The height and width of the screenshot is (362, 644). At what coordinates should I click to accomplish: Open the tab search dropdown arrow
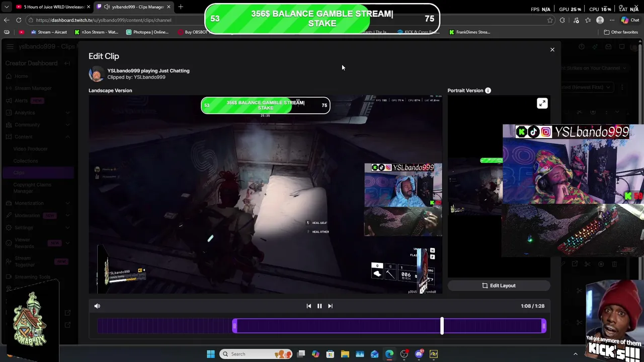[x=6, y=7]
